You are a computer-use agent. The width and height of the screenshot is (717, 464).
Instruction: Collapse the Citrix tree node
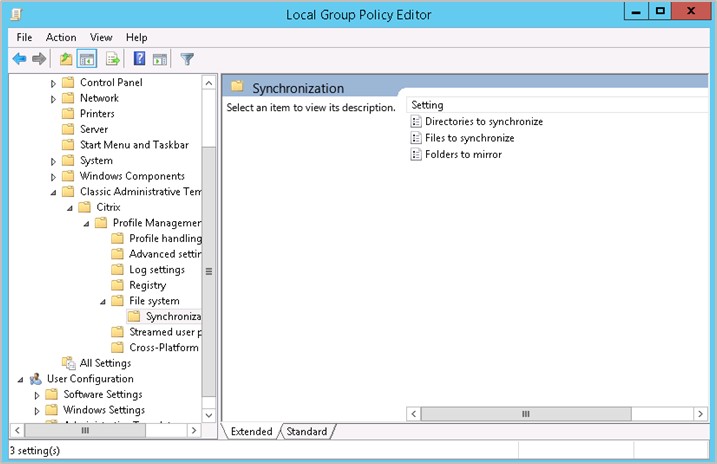(x=70, y=207)
